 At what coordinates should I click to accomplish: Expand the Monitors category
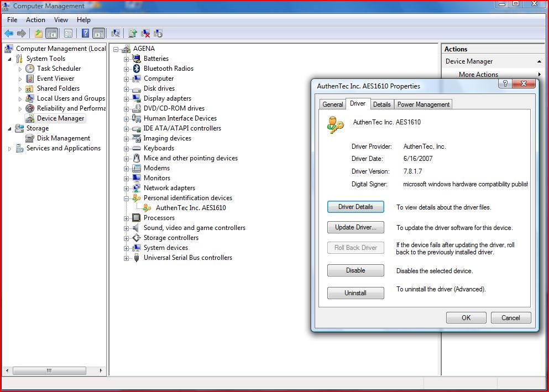pos(126,179)
